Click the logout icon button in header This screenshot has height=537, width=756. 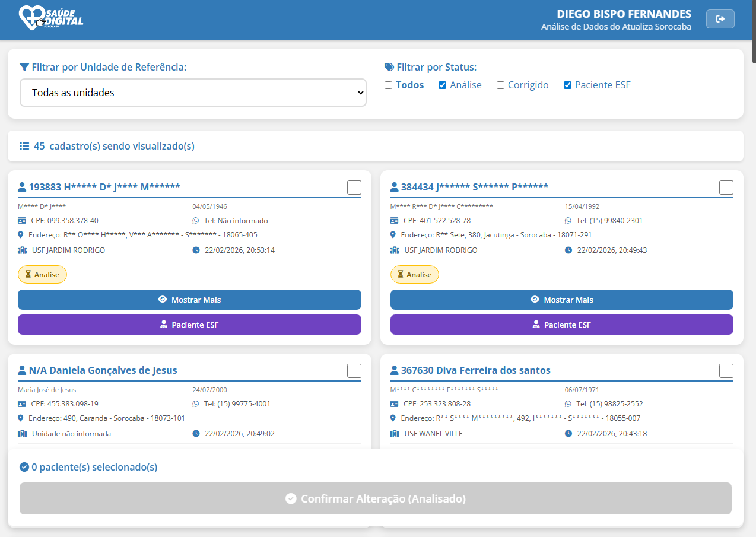point(720,19)
